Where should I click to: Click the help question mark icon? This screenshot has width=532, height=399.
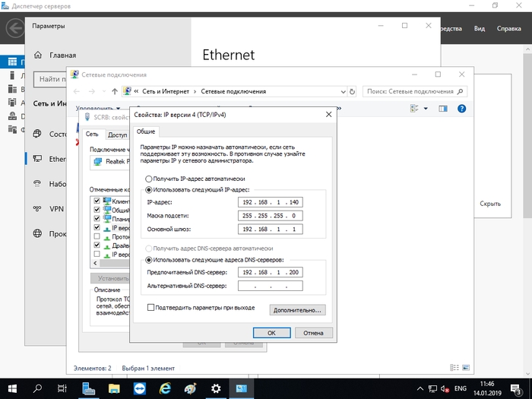click(461, 109)
